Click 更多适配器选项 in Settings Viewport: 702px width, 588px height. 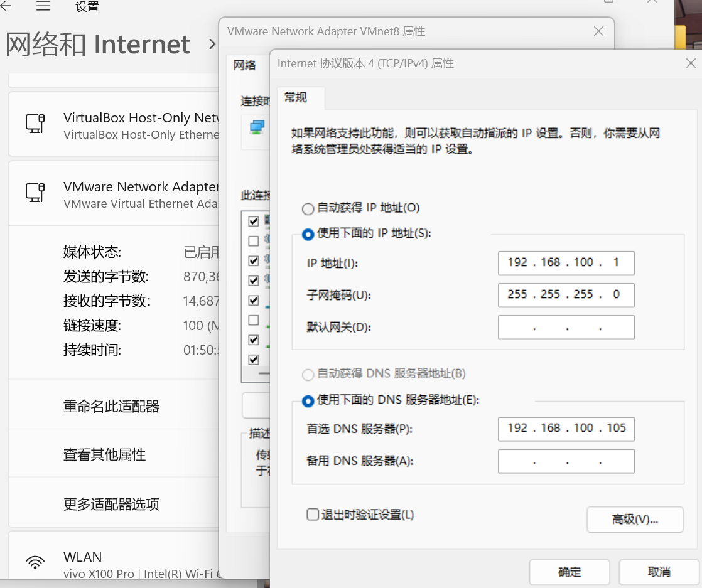click(x=112, y=505)
